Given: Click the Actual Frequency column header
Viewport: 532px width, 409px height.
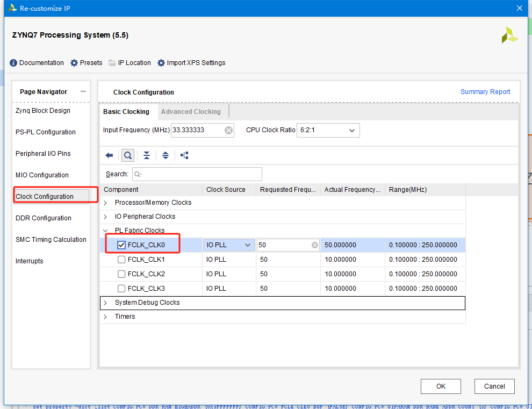Looking at the screenshot, I should click(x=352, y=190).
